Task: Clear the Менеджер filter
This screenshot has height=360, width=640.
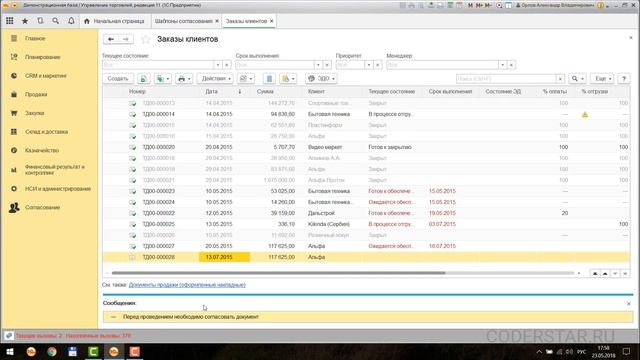Action: pyautogui.click(x=511, y=65)
